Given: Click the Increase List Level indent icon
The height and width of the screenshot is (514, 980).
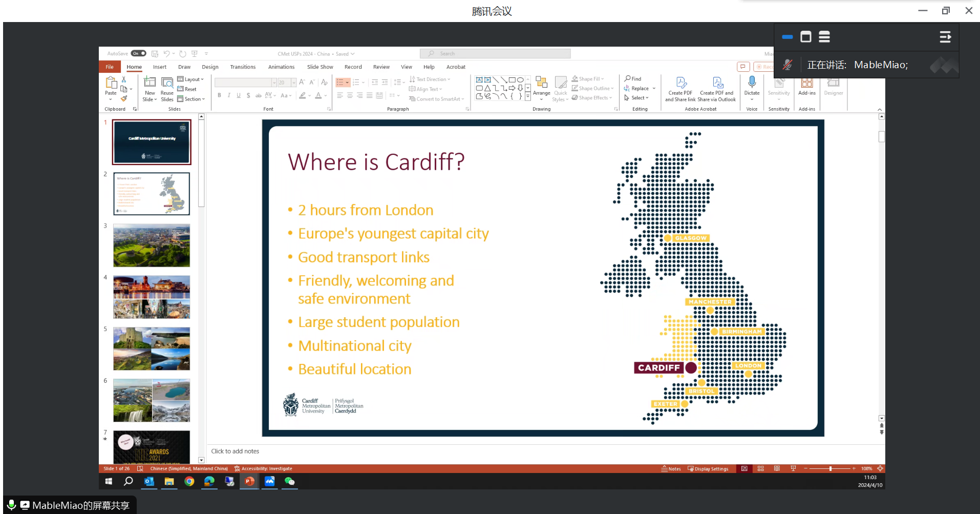Looking at the screenshot, I should pos(385,83).
